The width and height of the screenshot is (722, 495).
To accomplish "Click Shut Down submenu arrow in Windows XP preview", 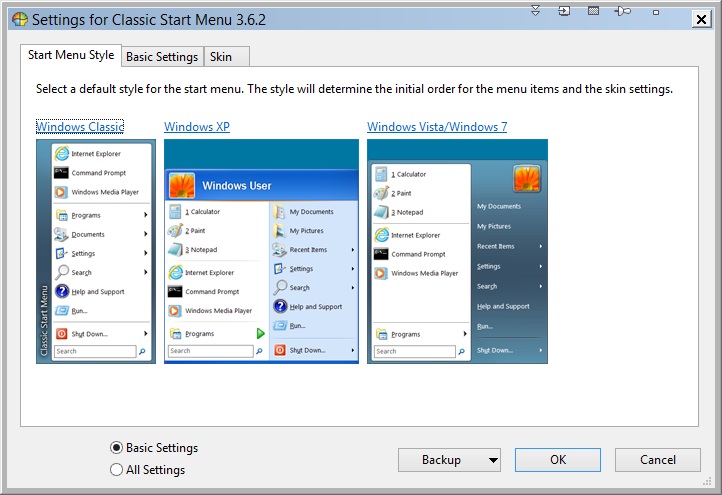I will click(x=353, y=350).
